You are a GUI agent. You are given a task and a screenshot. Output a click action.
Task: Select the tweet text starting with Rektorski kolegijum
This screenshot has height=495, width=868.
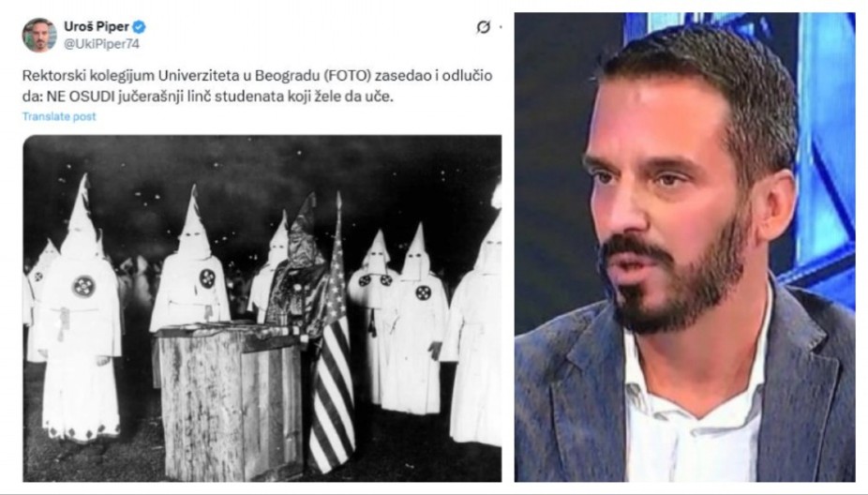pos(258,86)
